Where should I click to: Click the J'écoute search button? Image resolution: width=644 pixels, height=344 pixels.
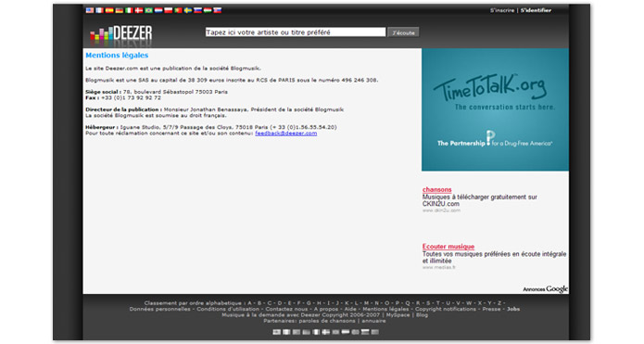(403, 32)
